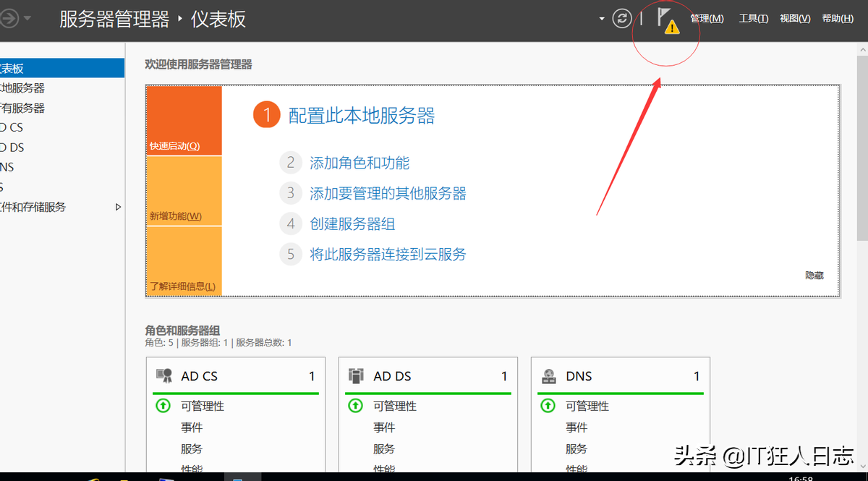The height and width of the screenshot is (481, 868).
Task: Select the 快速启动(Q) tile
Action: pyautogui.click(x=184, y=121)
